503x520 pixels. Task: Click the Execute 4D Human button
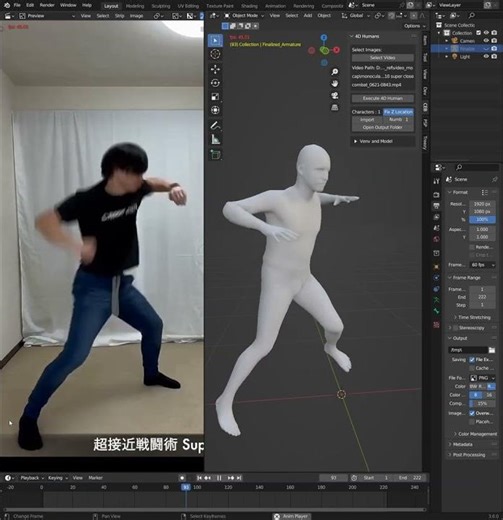click(382, 98)
